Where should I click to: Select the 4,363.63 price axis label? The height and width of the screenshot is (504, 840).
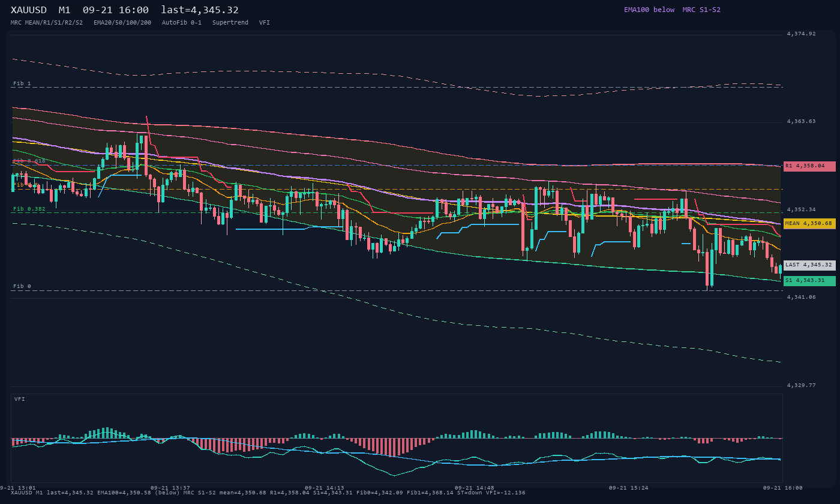[x=802, y=121]
